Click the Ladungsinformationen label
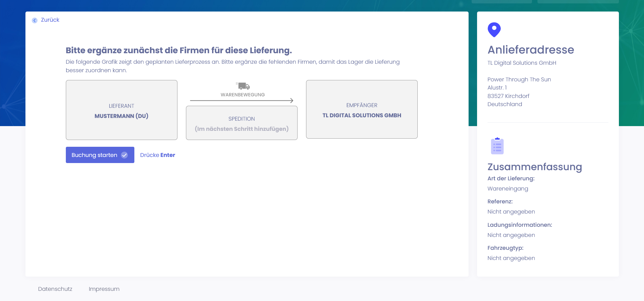644x301 pixels. (x=519, y=225)
